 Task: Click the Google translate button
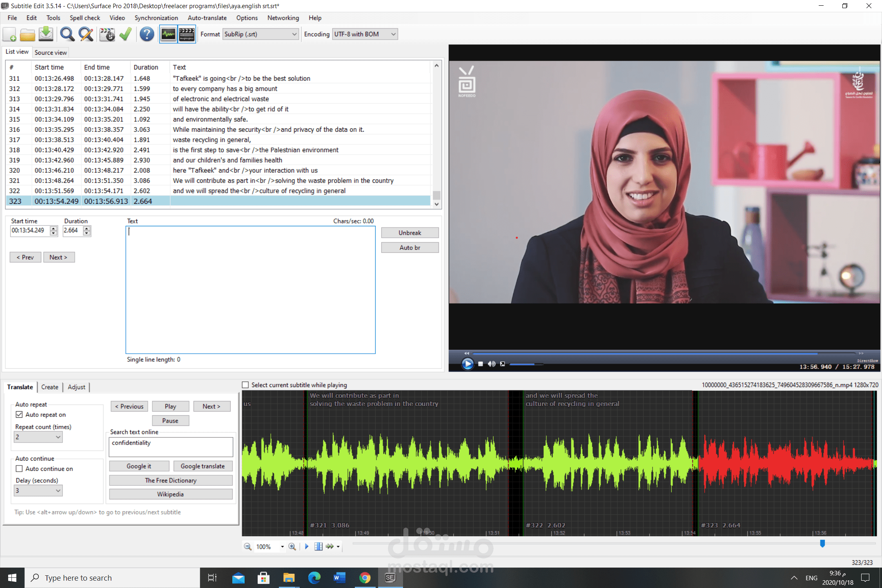tap(203, 466)
